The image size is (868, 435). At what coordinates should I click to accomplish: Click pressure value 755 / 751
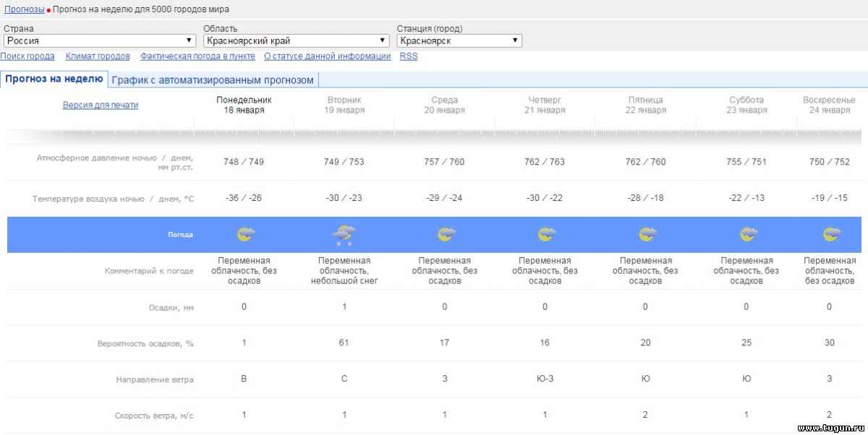point(746,162)
